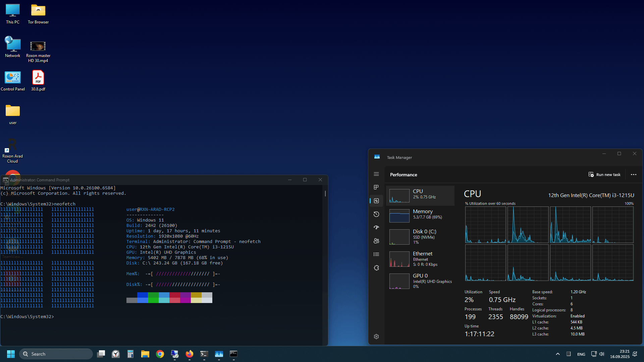Open Windows Start menu
This screenshot has width=644, height=362.
pyautogui.click(x=11, y=354)
